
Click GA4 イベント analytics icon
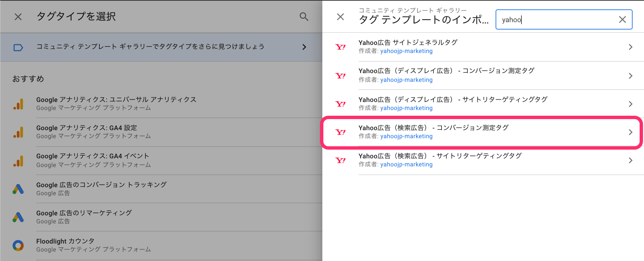pos(18,161)
